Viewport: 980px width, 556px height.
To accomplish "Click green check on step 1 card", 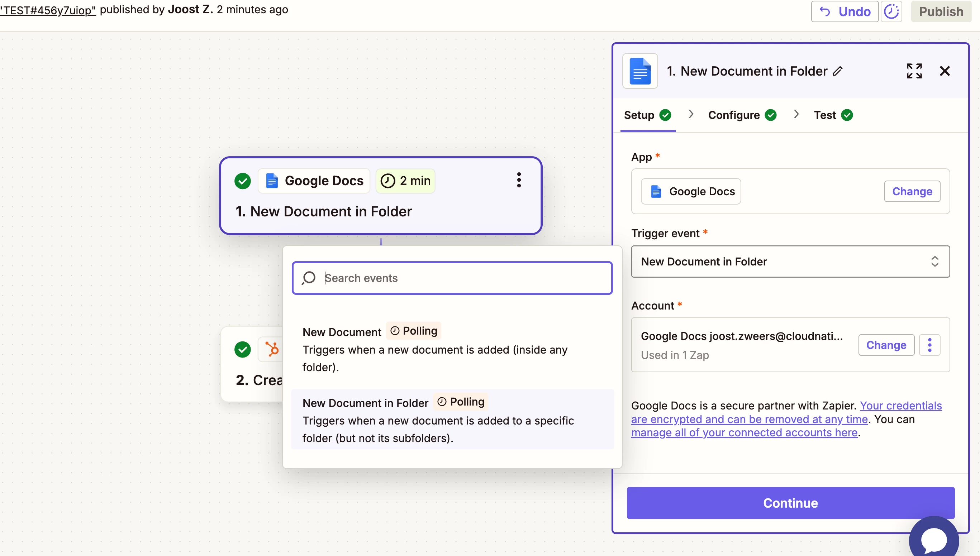I will (x=243, y=181).
